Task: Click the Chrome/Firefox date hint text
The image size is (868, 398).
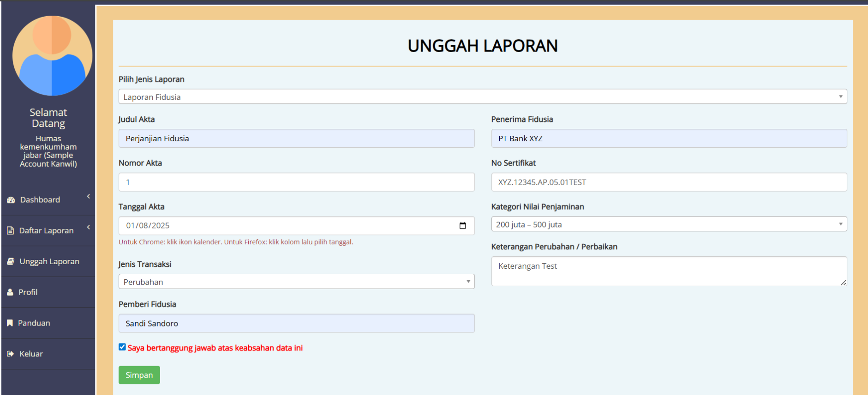Action: [236, 242]
